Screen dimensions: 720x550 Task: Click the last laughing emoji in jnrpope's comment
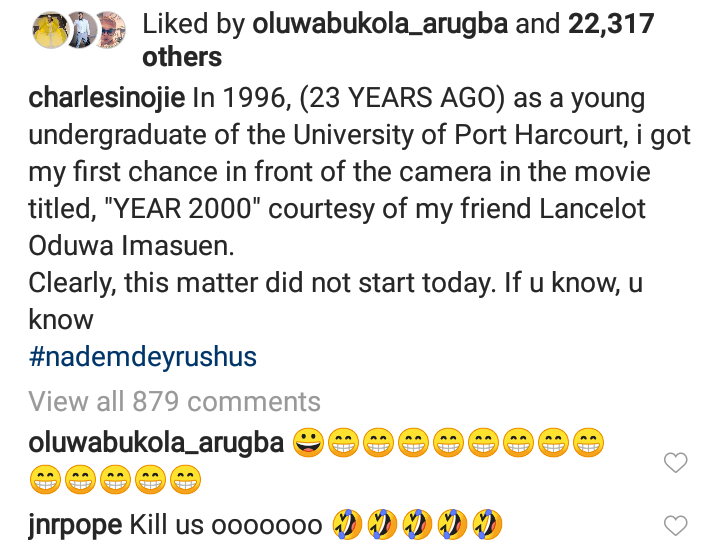488,525
